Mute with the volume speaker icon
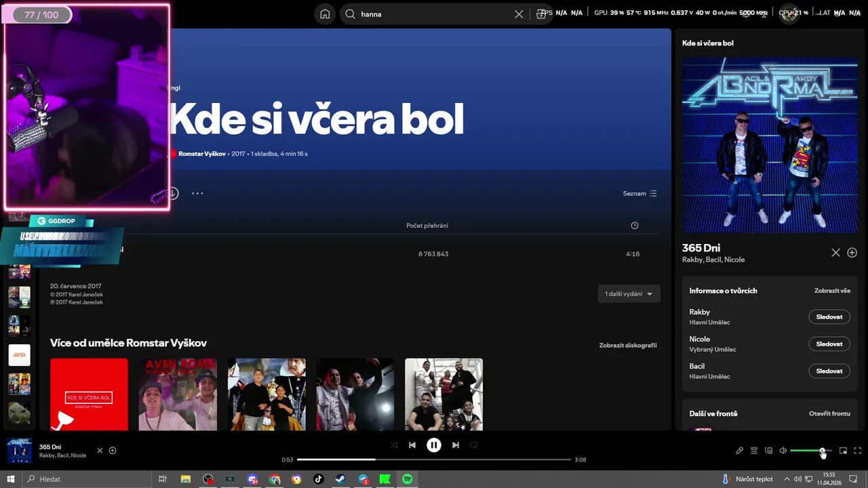868x488 pixels. click(x=783, y=451)
